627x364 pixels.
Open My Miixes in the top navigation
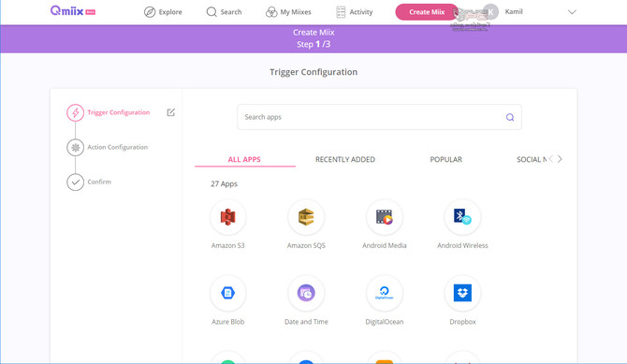click(x=288, y=12)
